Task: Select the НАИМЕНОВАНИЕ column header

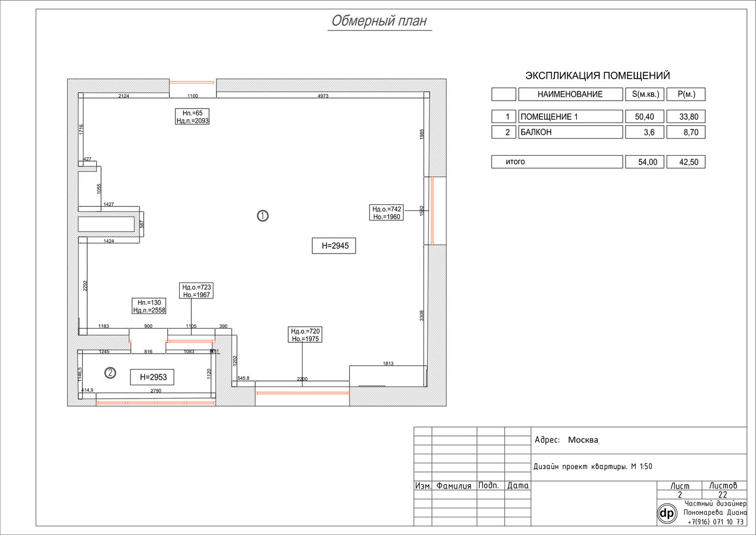Action: pos(570,94)
